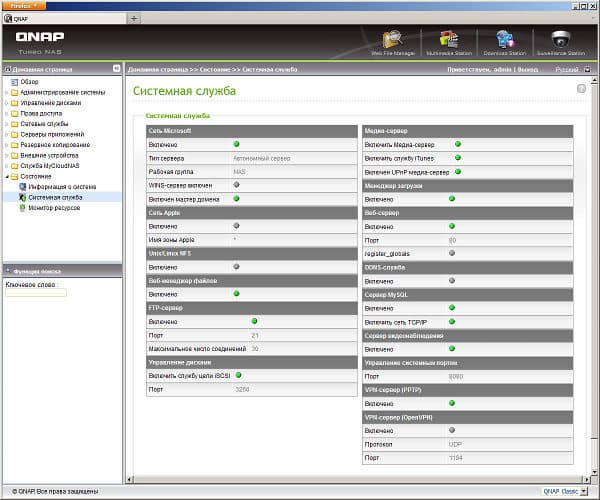Viewport: 600px width, 500px height.
Task: Open Download Station icon
Action: pos(505,40)
